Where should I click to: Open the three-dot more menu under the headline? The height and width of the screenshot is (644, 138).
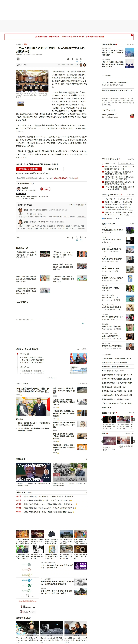coord(85,59)
